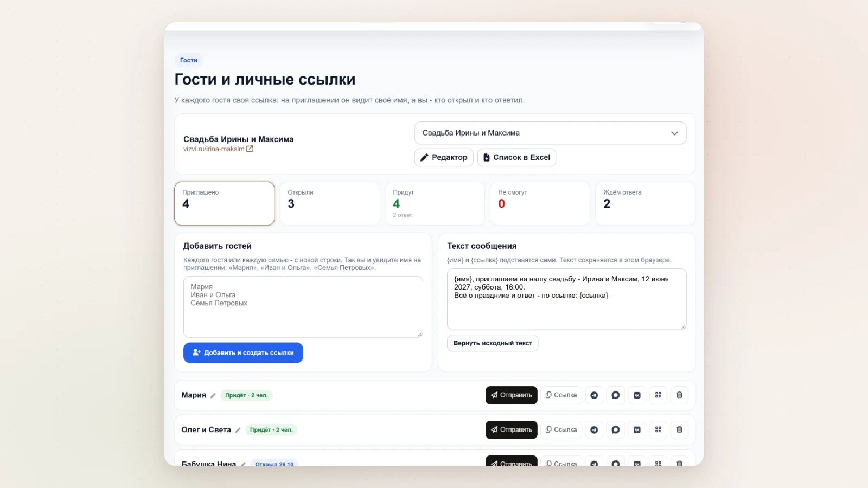Viewport: 868px width, 488px height.
Task: Focus the guest names textarea
Action: click(x=303, y=307)
